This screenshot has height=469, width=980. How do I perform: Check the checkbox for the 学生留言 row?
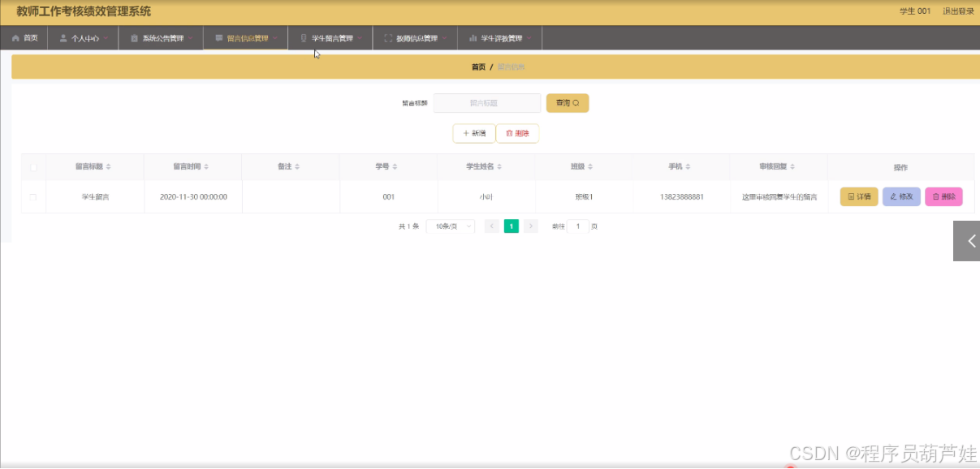[x=32, y=196]
